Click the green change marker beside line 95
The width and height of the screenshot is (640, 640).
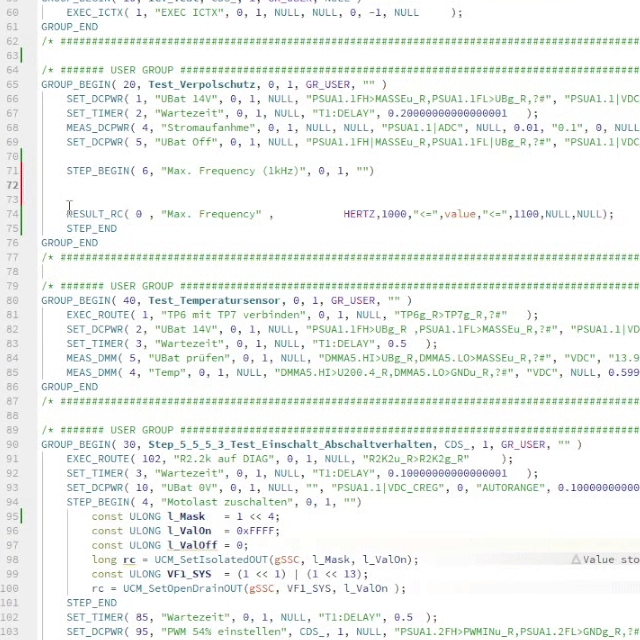21,517
